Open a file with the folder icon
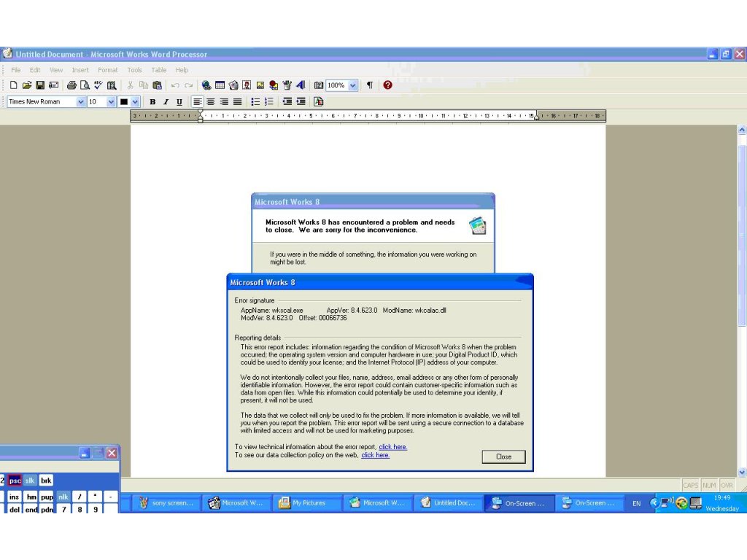Viewport: 747px width, 560px height. pyautogui.click(x=27, y=85)
